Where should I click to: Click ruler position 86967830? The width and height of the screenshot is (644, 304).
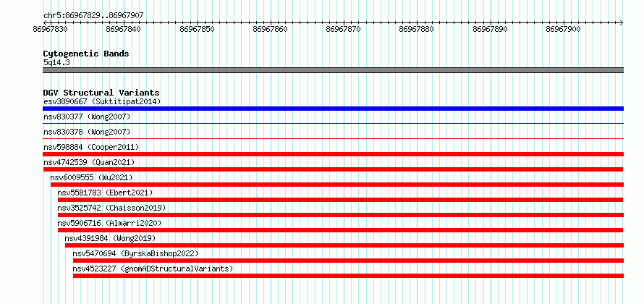pos(51,29)
